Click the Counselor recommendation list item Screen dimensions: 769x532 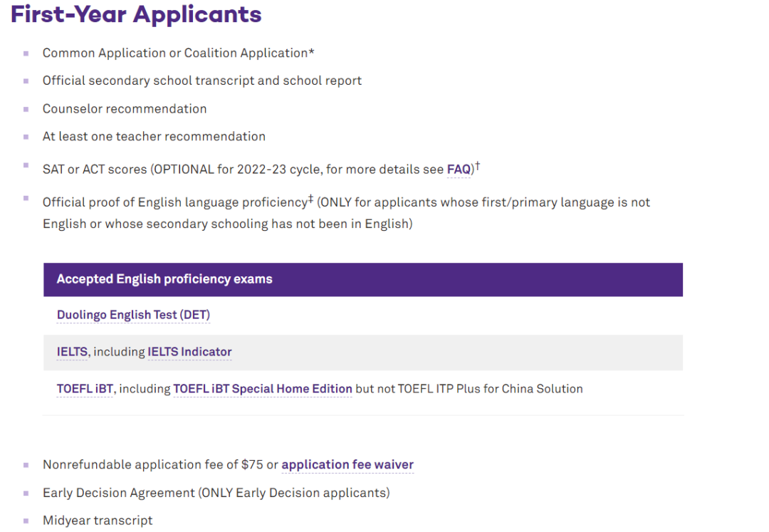pyautogui.click(x=125, y=109)
